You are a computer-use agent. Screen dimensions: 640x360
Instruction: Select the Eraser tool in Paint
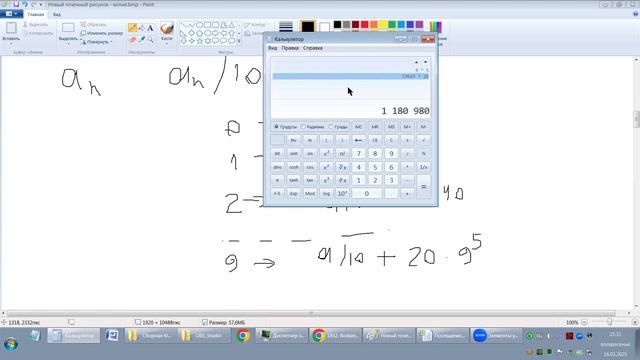coord(132,40)
